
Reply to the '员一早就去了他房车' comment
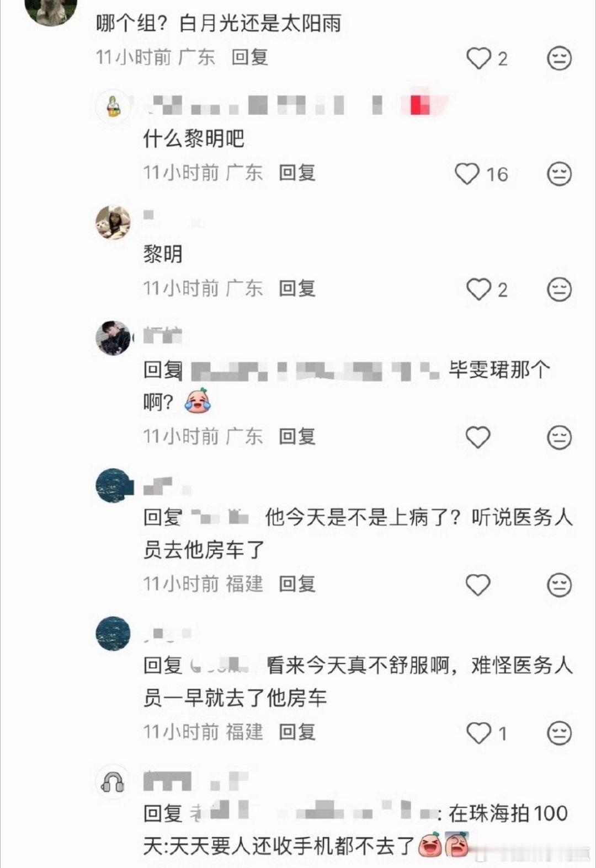[x=297, y=732]
